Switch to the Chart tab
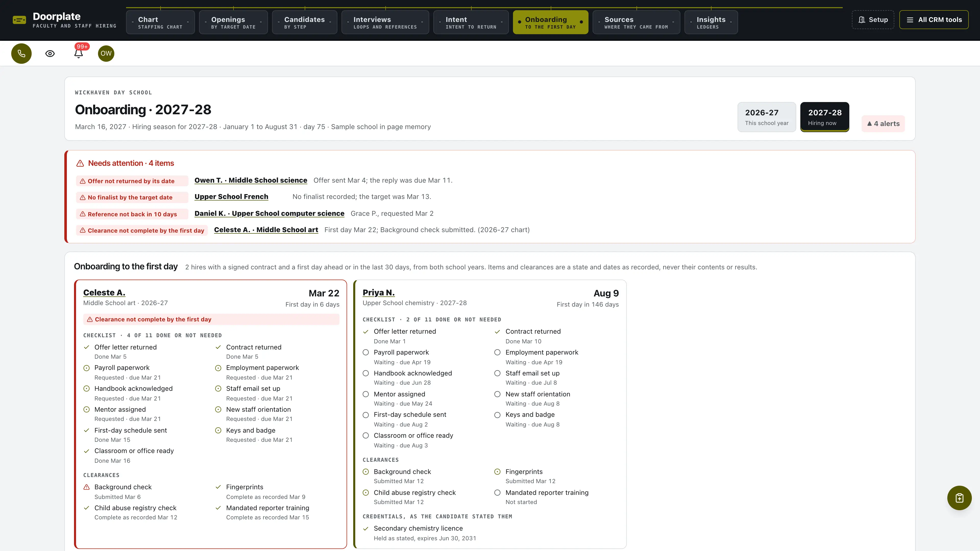Image resolution: width=980 pixels, height=551 pixels. point(160,22)
